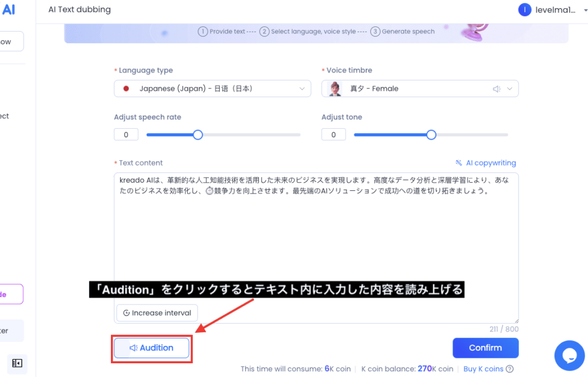Click the interval timer marker inside the text
The height and width of the screenshot is (377, 588).
(209, 191)
